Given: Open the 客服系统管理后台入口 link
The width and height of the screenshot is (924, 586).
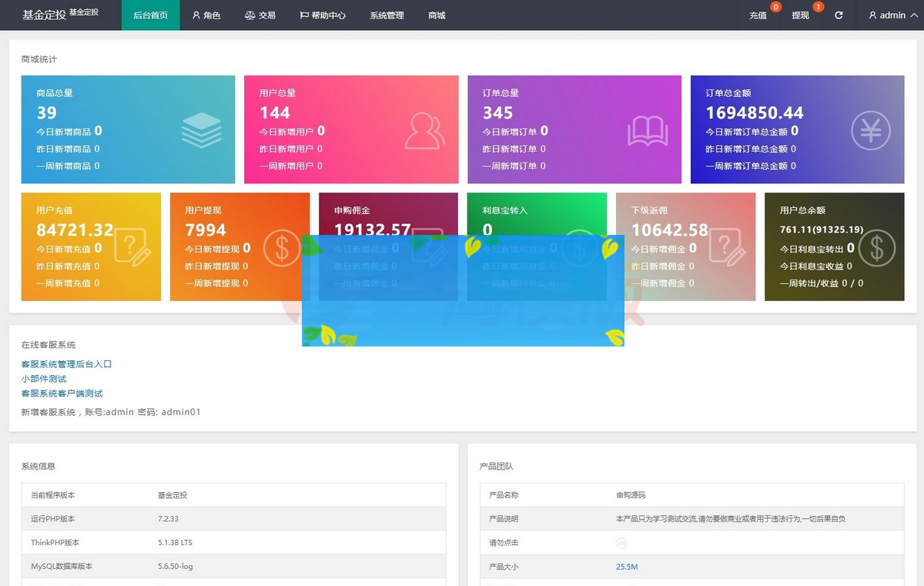Looking at the screenshot, I should pyautogui.click(x=66, y=364).
